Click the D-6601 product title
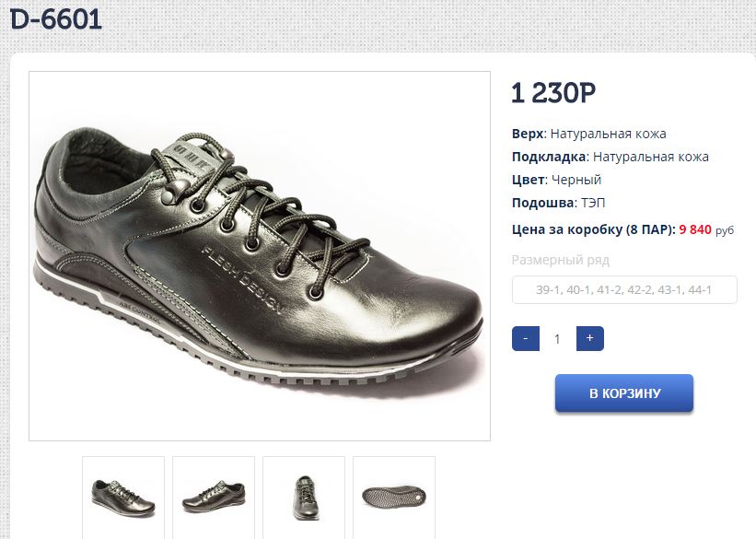Image resolution: width=756 pixels, height=539 pixels. tap(57, 19)
